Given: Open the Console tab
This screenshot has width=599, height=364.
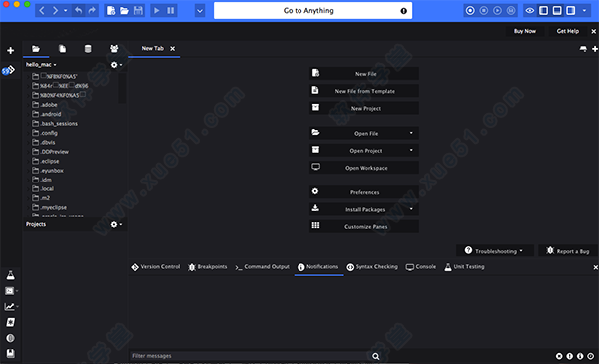Looking at the screenshot, I should [x=421, y=267].
